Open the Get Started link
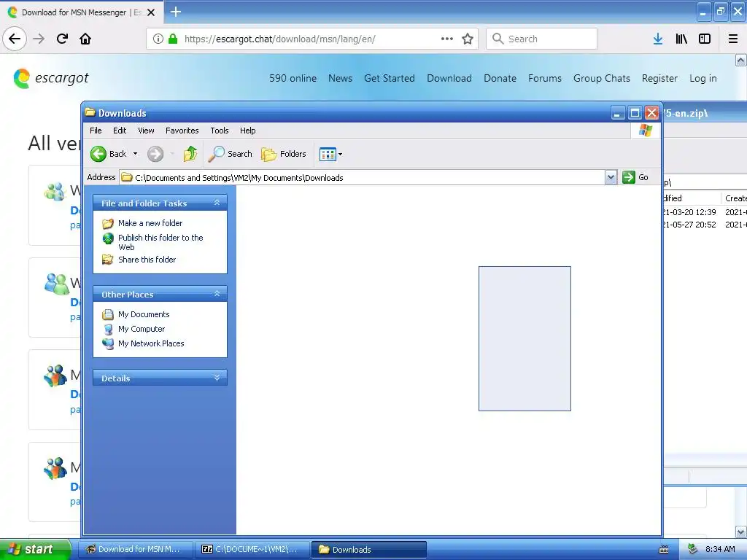747x560 pixels. coord(390,78)
